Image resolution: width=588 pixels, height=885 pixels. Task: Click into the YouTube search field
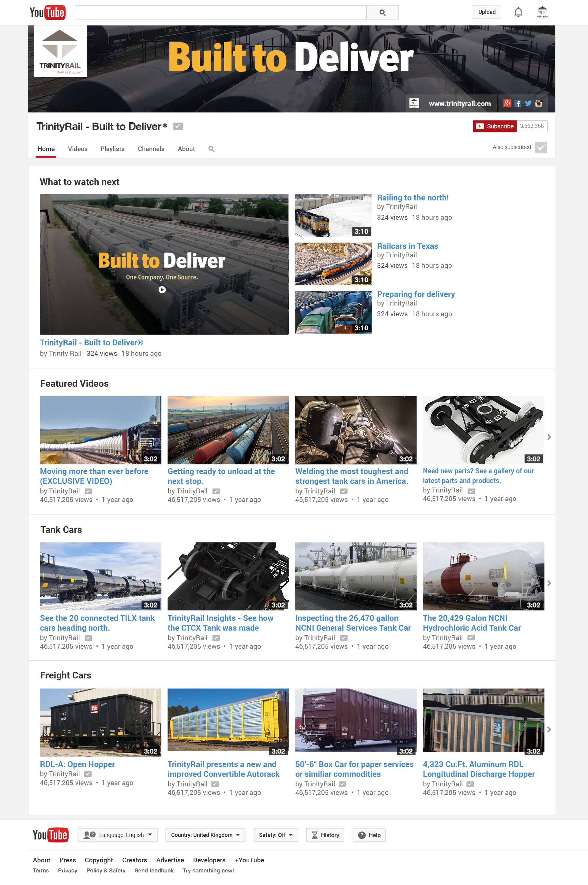(221, 12)
